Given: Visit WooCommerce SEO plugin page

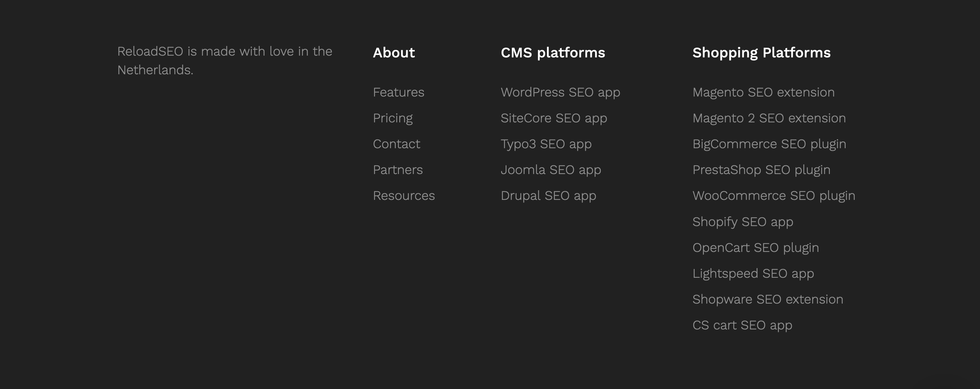Looking at the screenshot, I should pyautogui.click(x=774, y=196).
